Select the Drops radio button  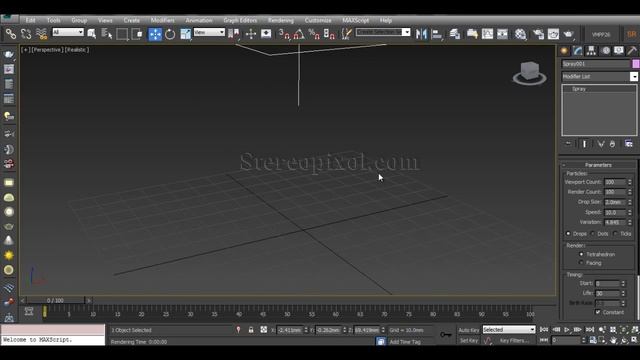point(568,233)
